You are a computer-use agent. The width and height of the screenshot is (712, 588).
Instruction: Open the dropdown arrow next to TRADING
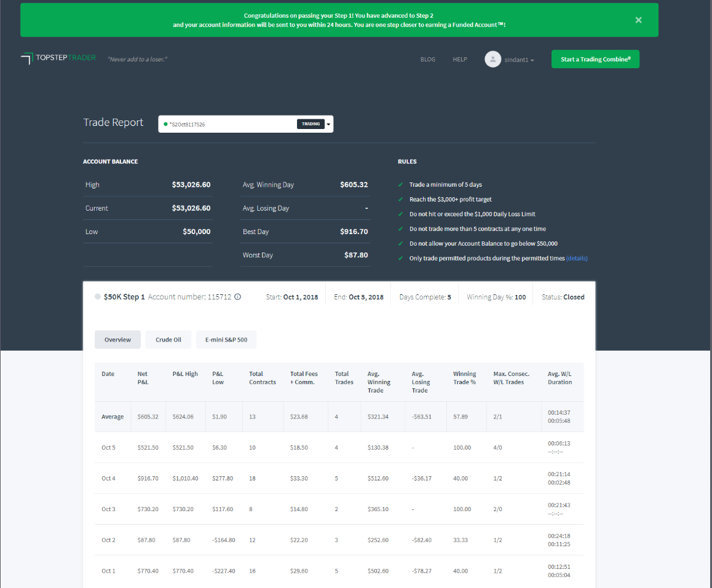coord(328,123)
